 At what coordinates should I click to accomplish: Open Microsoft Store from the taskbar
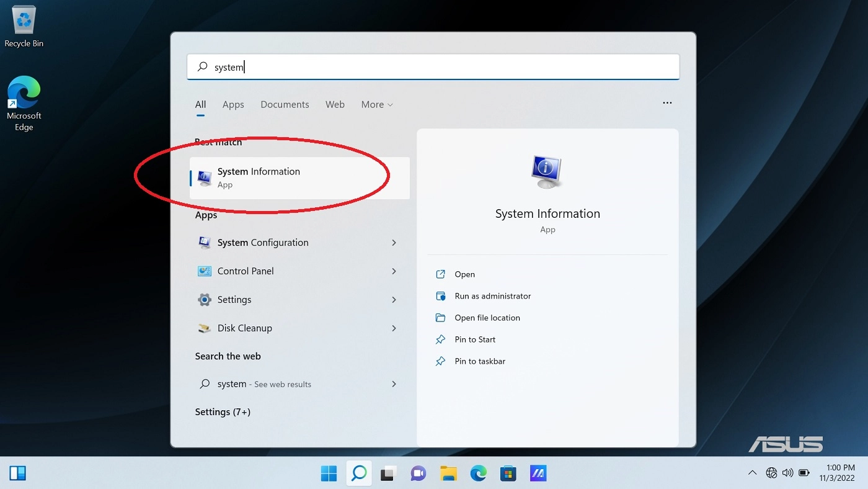click(x=508, y=473)
